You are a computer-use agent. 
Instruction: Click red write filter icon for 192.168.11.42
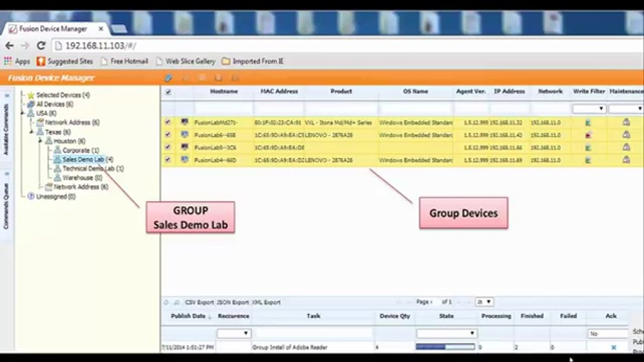[x=588, y=135]
